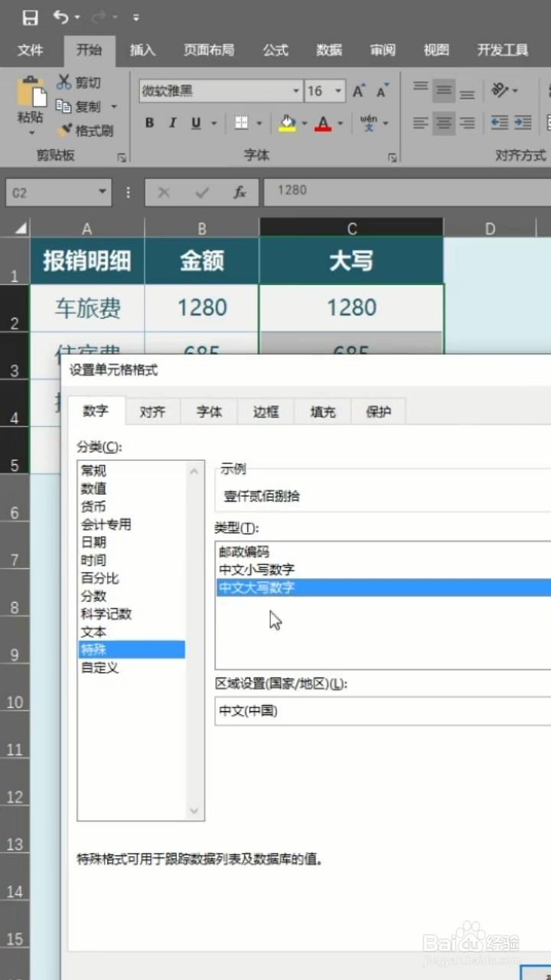This screenshot has height=980, width=551.
Task: Open the font color dropdown arrow
Action: click(341, 122)
